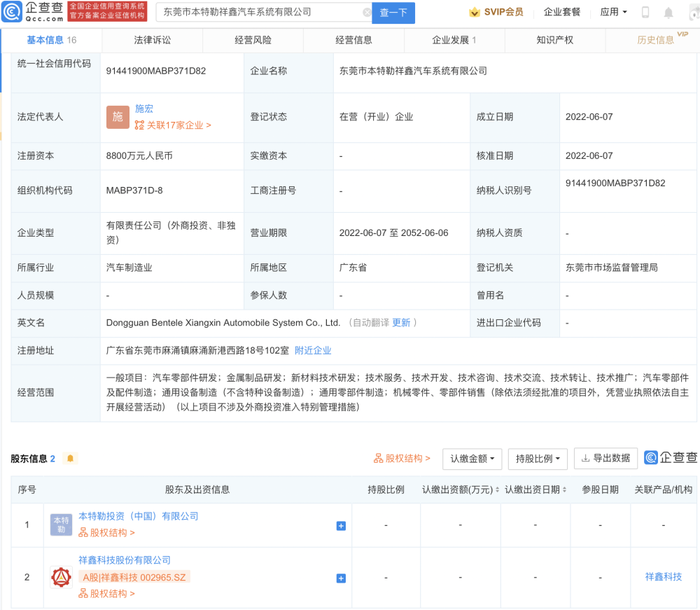This screenshot has height=610, width=700.
Task: Switch to the 法律诉讼 tab
Action: 152,40
